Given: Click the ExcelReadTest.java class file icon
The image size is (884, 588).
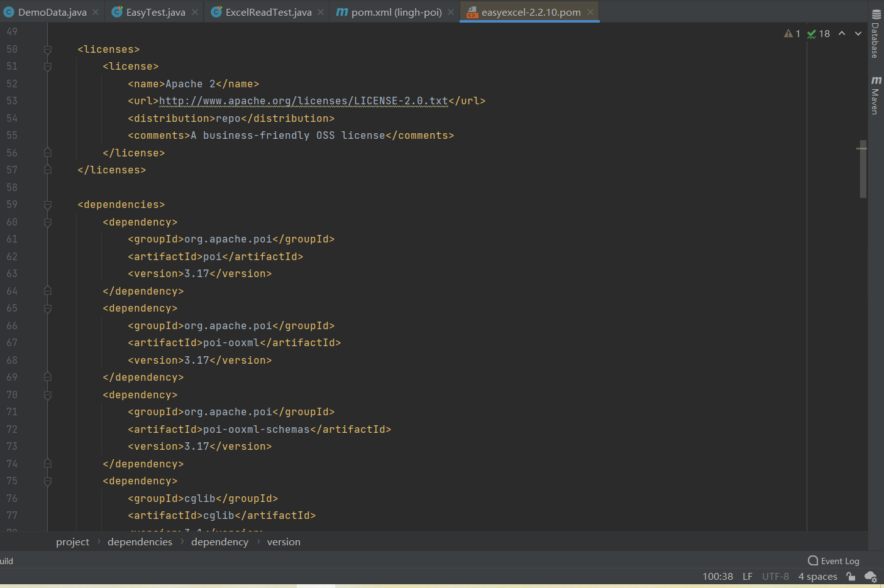Looking at the screenshot, I should tap(216, 12).
